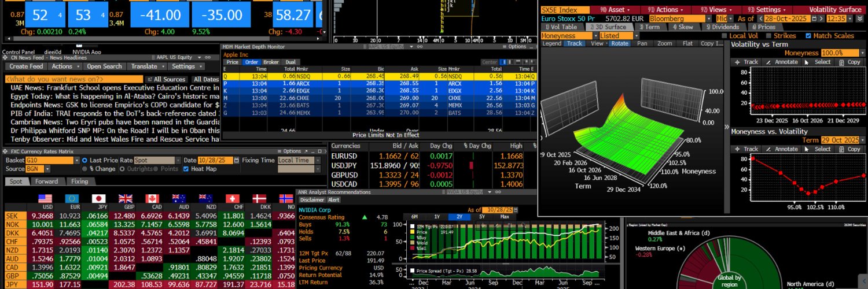Click the Australia flag icon above AUD column

point(179,199)
